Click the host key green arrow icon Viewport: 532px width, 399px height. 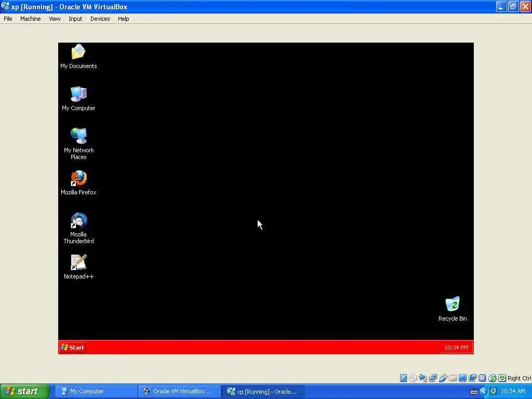pos(502,378)
